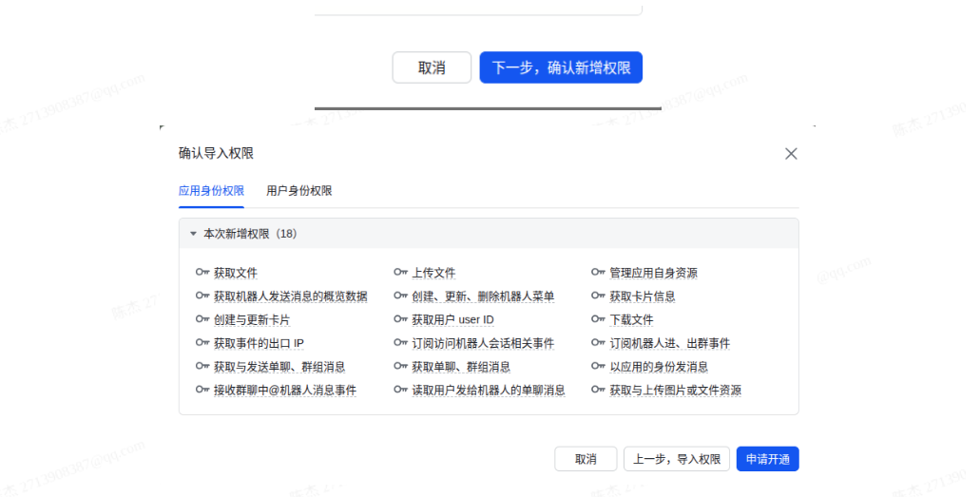
Task: Click the key icon next to 以应用的身份发消息
Action: tap(598, 367)
